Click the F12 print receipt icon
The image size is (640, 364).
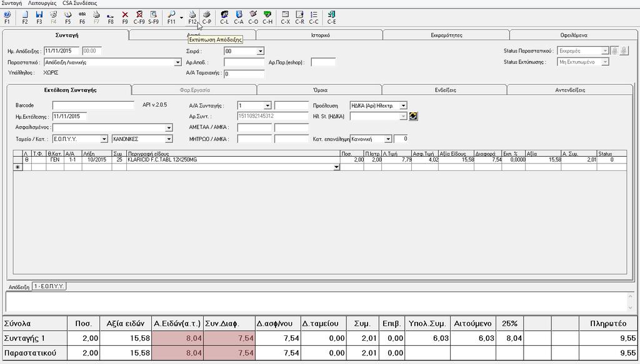pos(192,17)
